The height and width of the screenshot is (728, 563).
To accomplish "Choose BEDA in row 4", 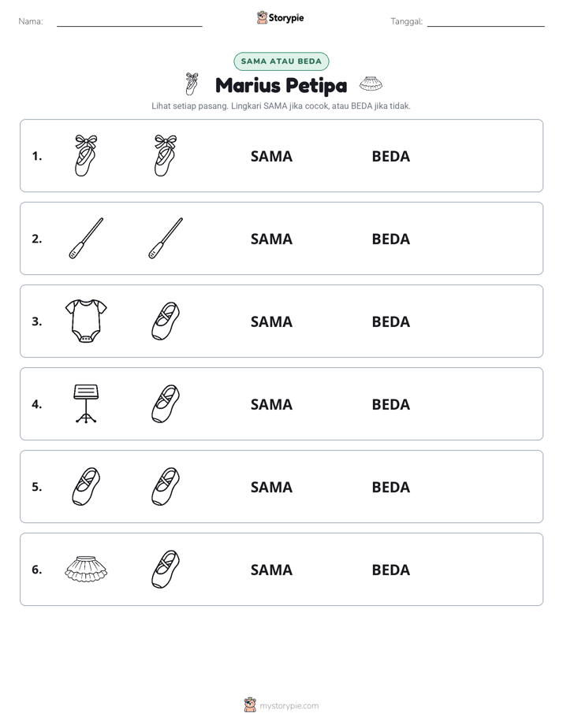I will pos(390,404).
